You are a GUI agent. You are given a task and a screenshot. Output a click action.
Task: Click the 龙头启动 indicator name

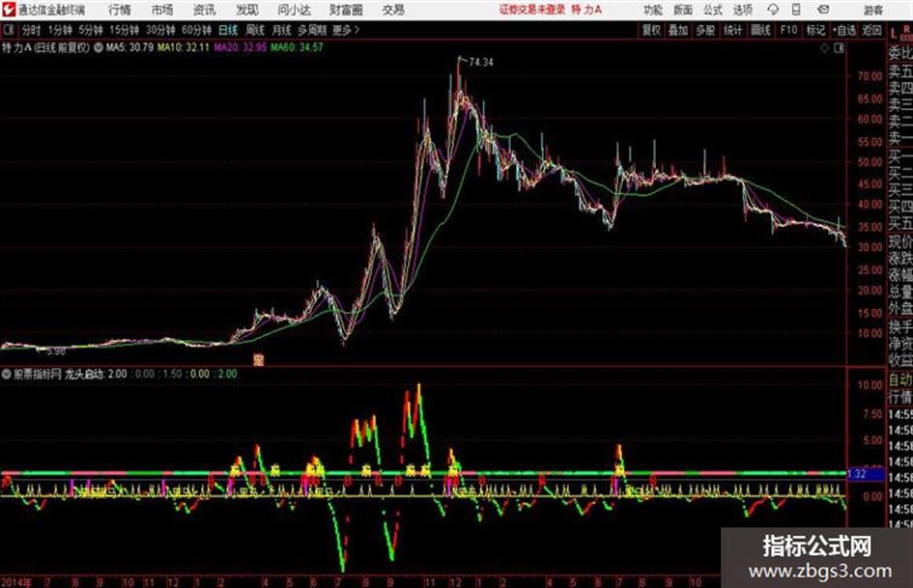coord(84,374)
